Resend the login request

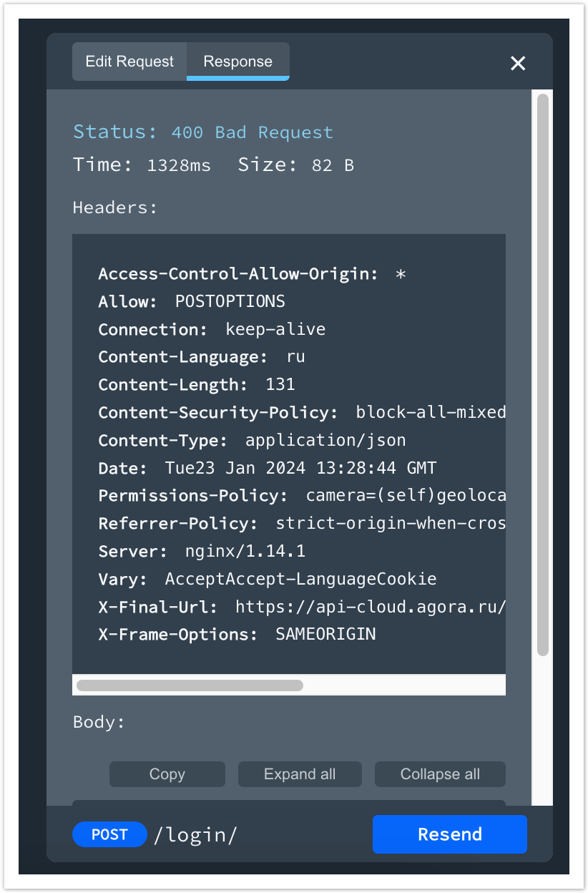click(449, 834)
